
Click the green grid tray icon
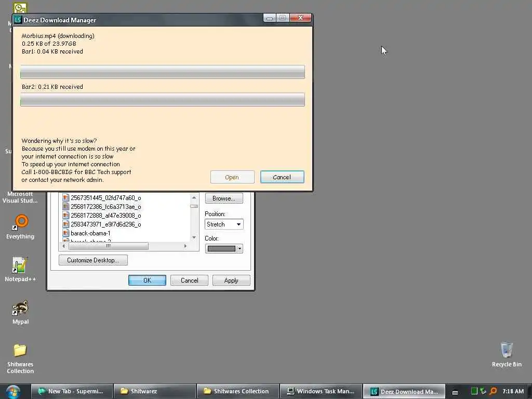pos(474,391)
